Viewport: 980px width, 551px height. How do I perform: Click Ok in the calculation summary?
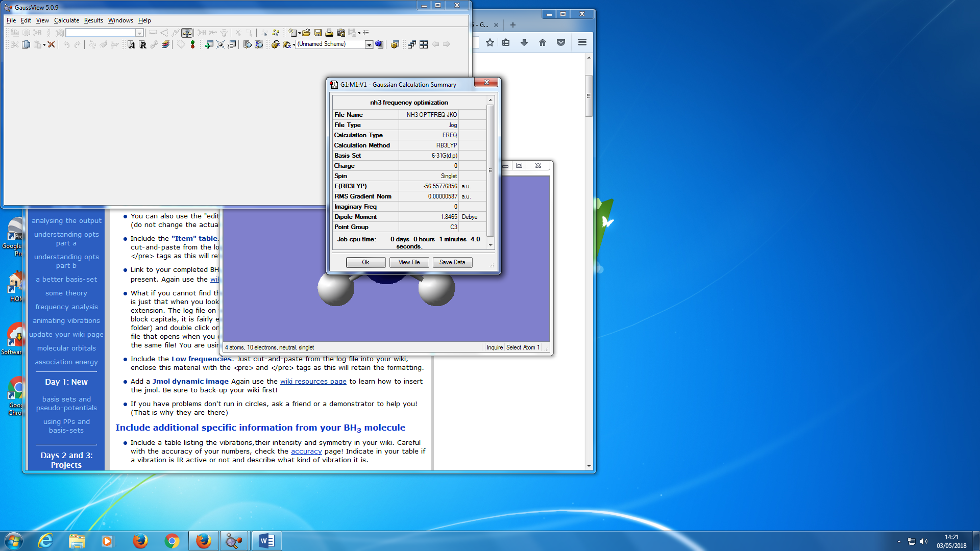(x=365, y=262)
